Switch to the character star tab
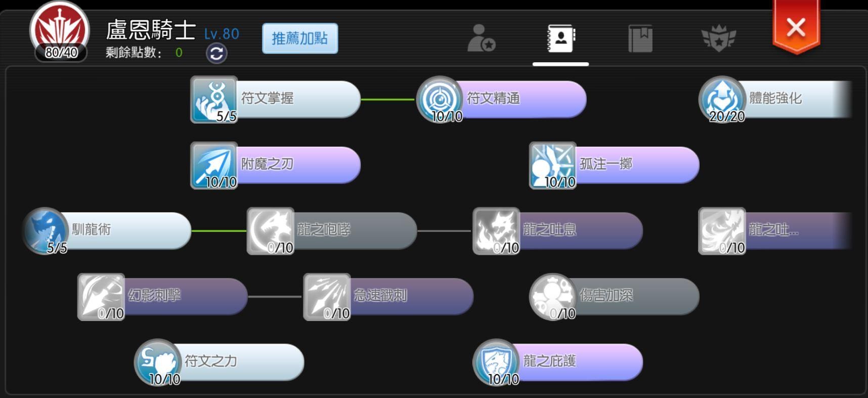 (481, 38)
